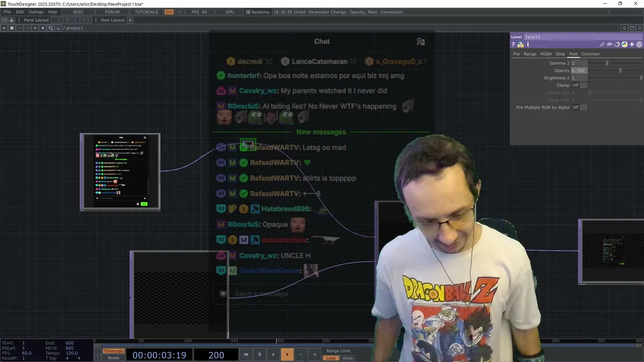
Task: Click the level1 operator name field
Action: point(583,37)
